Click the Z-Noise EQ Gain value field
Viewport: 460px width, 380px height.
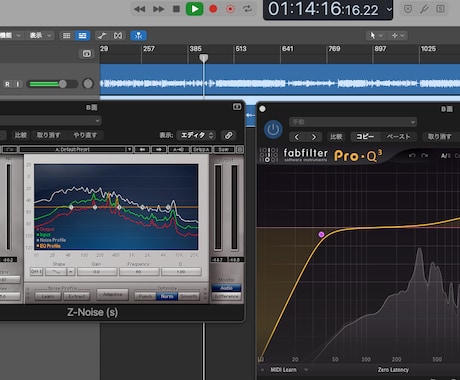tap(97, 272)
